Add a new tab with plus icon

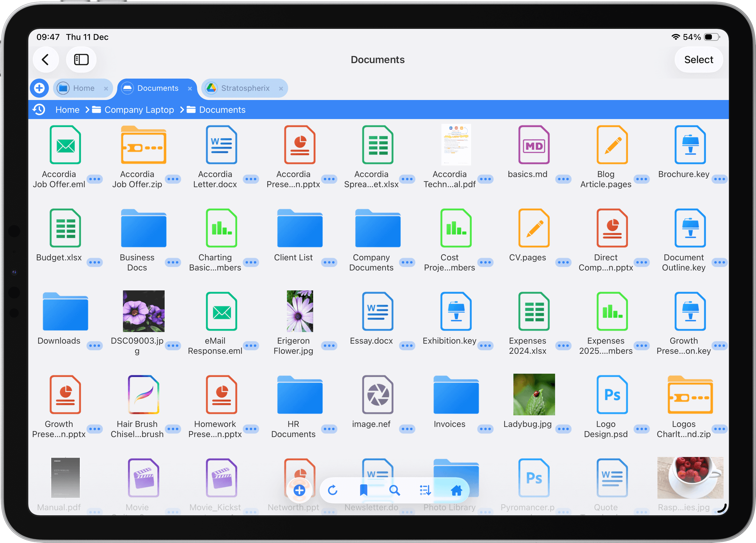coord(39,88)
